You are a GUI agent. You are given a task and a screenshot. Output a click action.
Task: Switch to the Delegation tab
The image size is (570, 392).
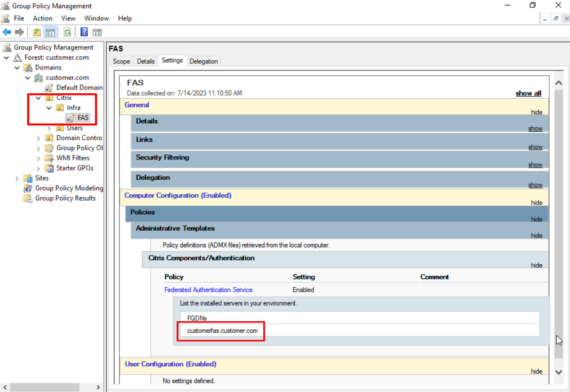click(x=203, y=61)
